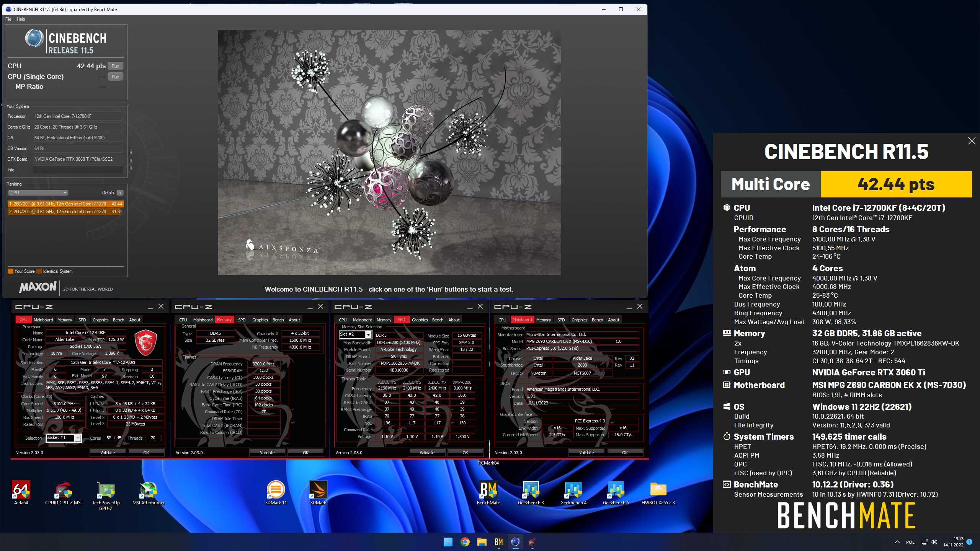Open the Cinebench Help menu
Viewport: 980px width, 551px height.
click(x=21, y=19)
